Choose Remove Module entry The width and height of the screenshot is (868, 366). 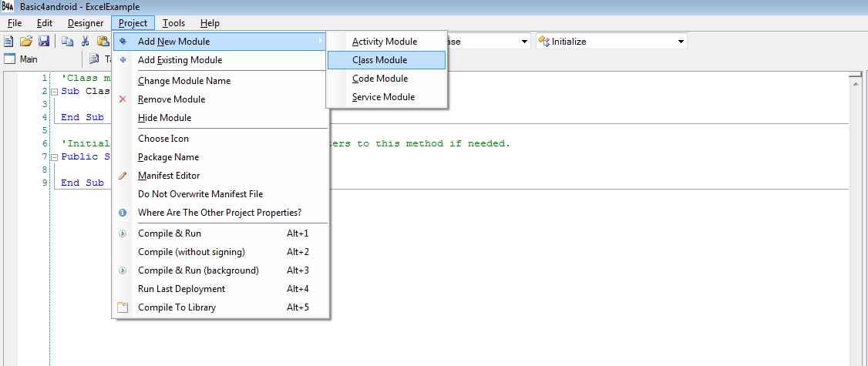[220, 99]
